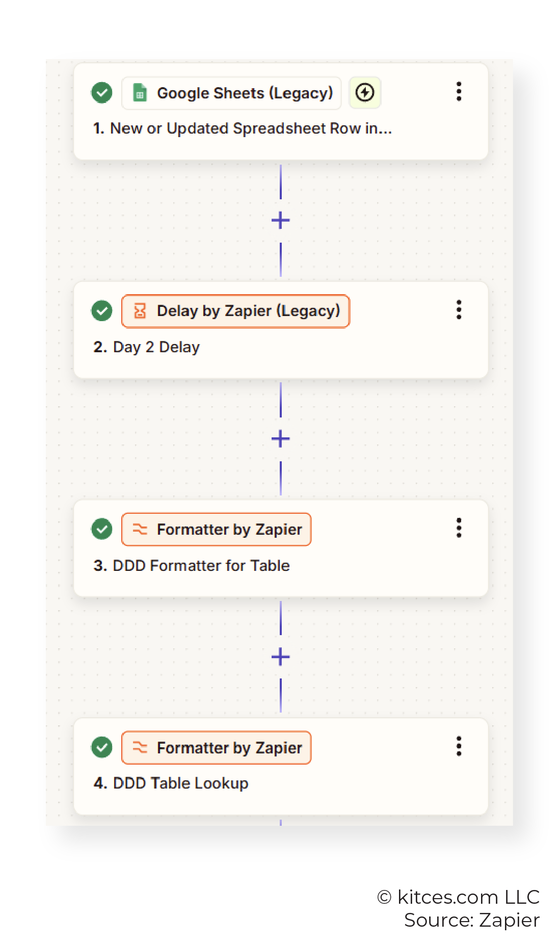Click green checkmark on Day 2 Delay step
Viewport: 560px width, 943px height.
point(102,311)
